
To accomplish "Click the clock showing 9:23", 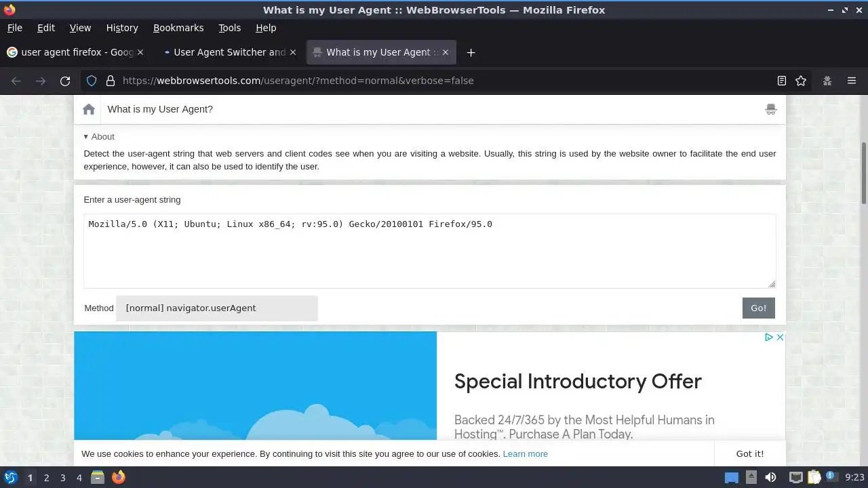I will point(854,477).
